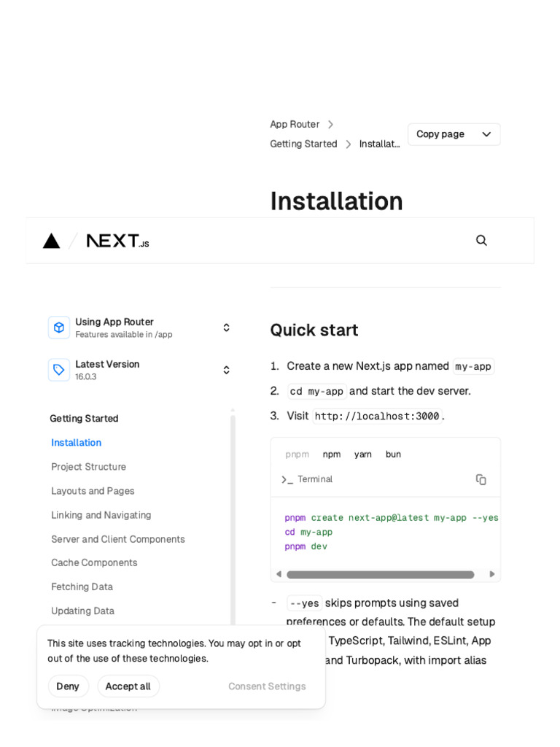The image size is (560, 747).
Task: Click the http://localhost:3000 code text
Action: tap(377, 417)
